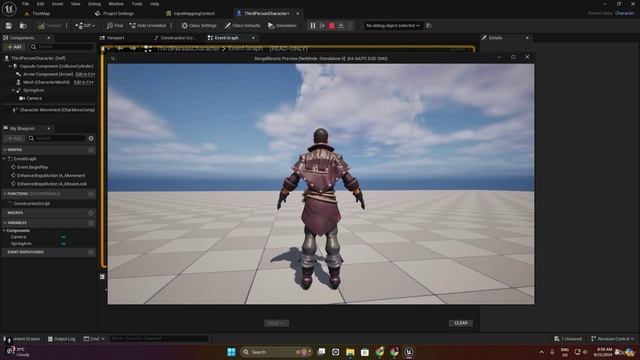Click the frame skip button
Viewport: 640px width, 360px height.
pyautogui.click(x=322, y=26)
